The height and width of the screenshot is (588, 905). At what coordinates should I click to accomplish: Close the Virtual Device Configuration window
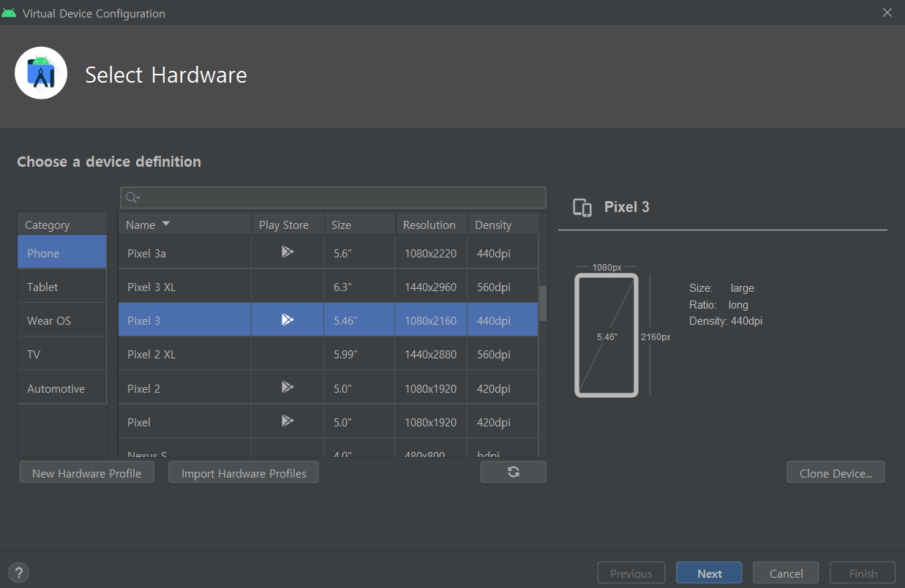coord(887,12)
